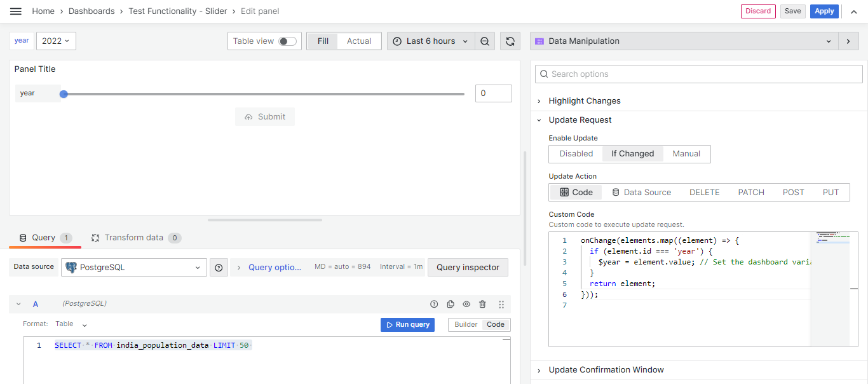Open the hamburger navigation menu
The image size is (868, 384).
coord(16,11)
